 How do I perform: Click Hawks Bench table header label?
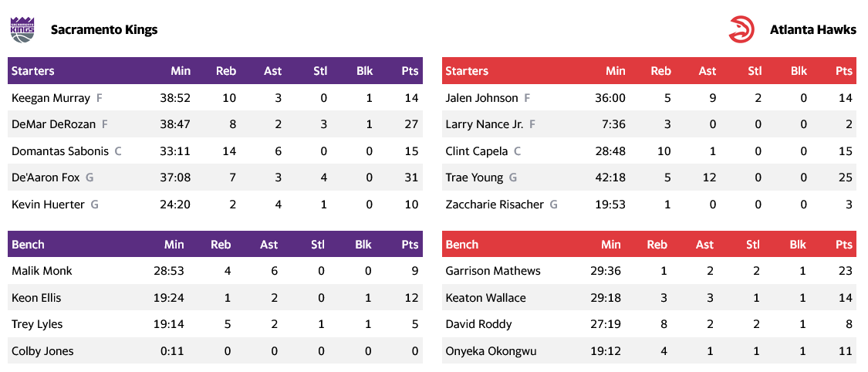pos(462,245)
